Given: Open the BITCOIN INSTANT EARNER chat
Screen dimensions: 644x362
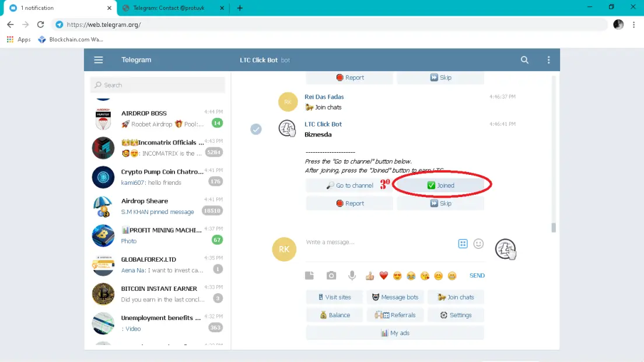Looking at the screenshot, I should click(157, 294).
